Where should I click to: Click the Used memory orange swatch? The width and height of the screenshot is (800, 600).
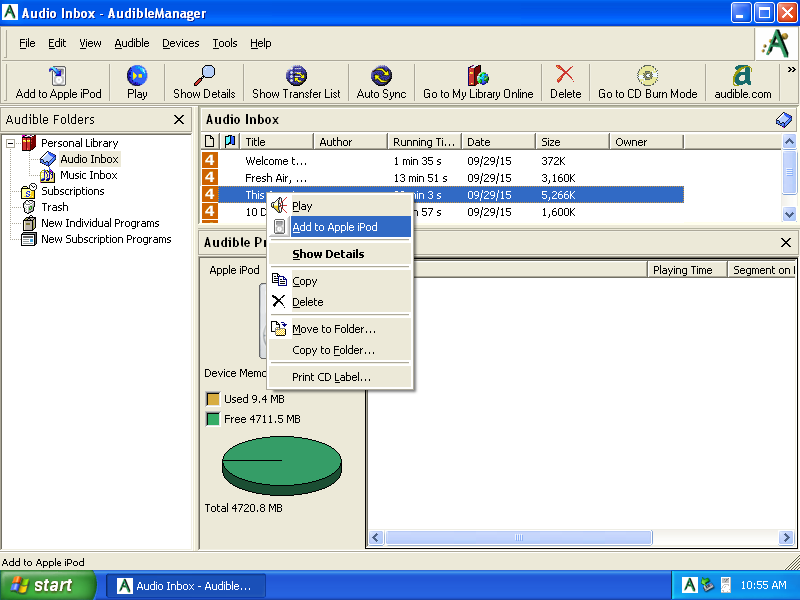point(213,399)
